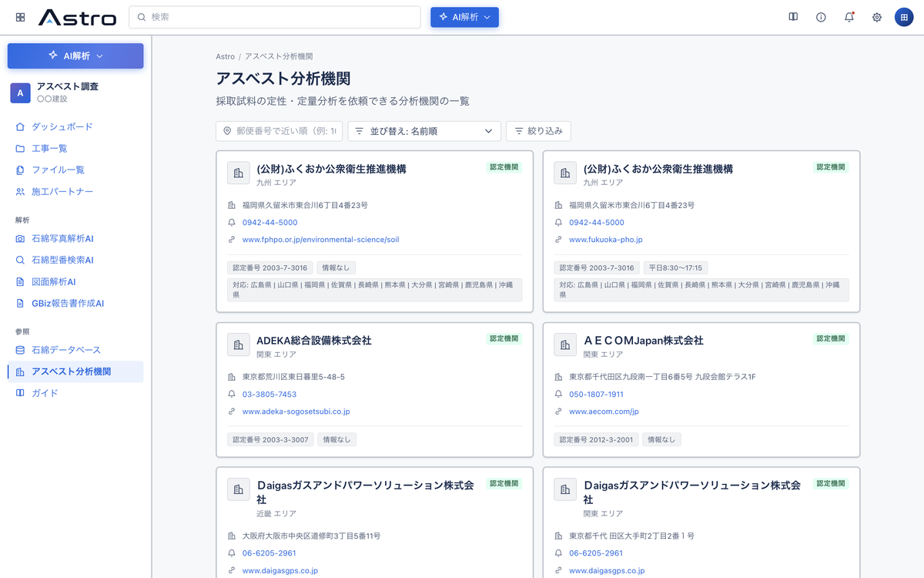
Task: Click the Astro logo
Action: pos(78,17)
